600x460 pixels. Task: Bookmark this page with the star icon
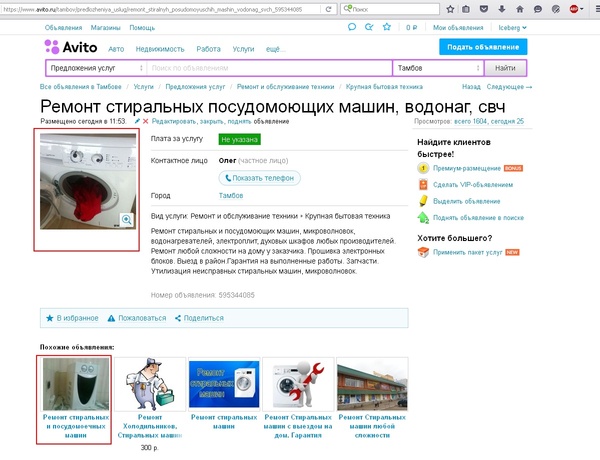pos(450,9)
